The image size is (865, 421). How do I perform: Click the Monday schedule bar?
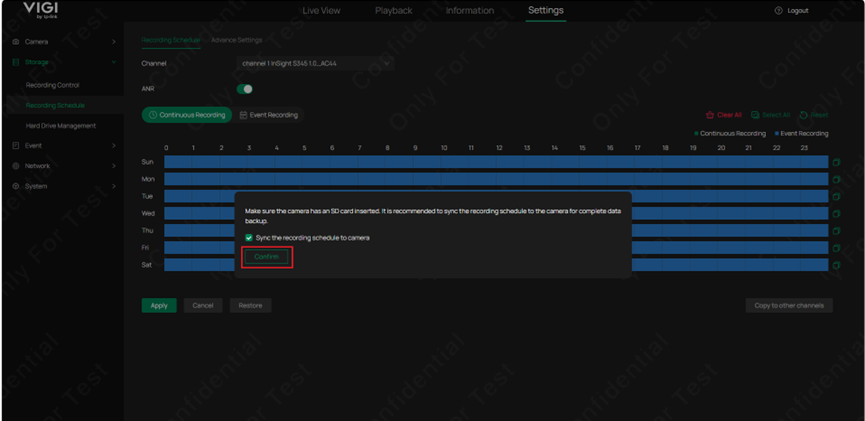(x=496, y=179)
